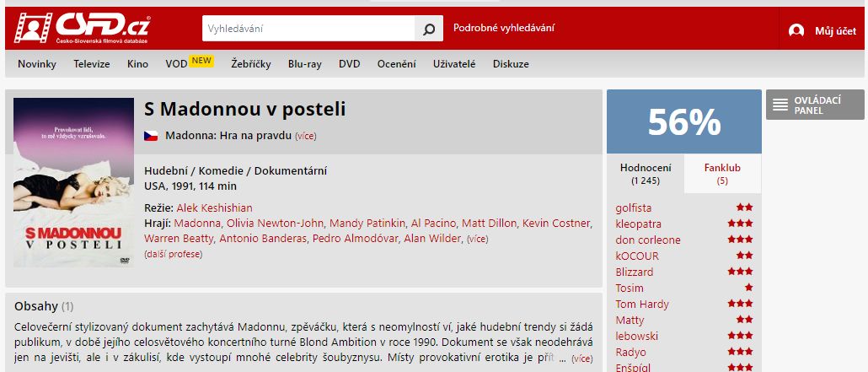Screen dimensions: 868x372
Task: Switch to the Fanklub tab
Action: 722,174
